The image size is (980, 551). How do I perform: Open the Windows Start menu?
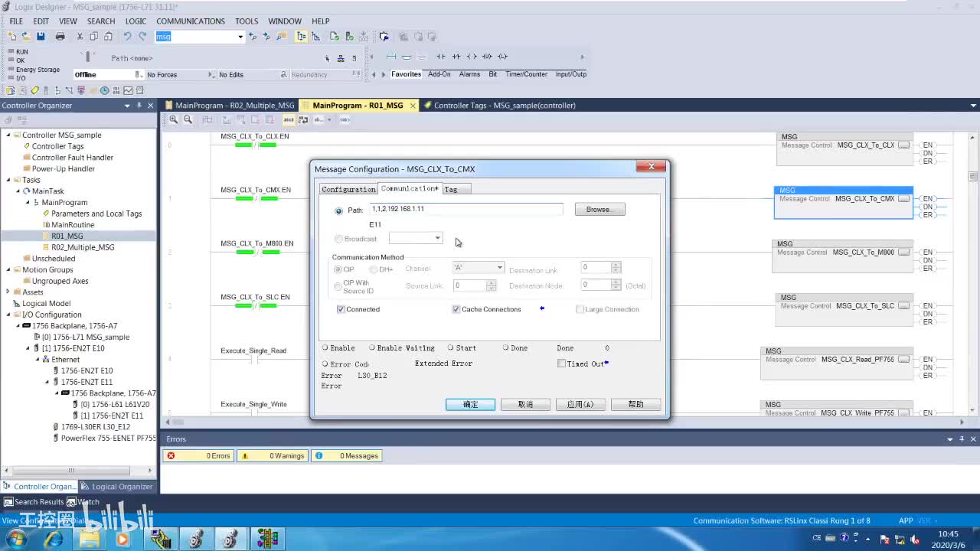15,539
